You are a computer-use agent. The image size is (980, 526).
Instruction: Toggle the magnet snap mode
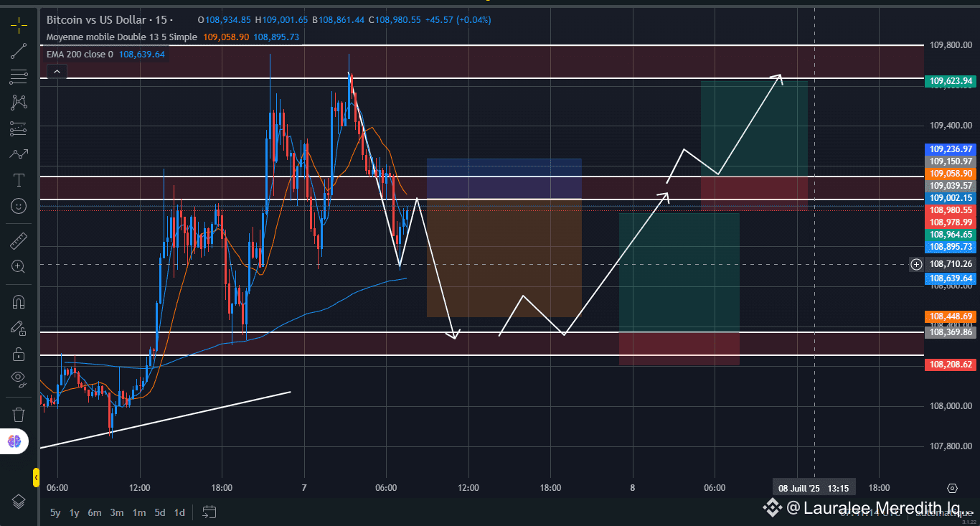[x=19, y=302]
